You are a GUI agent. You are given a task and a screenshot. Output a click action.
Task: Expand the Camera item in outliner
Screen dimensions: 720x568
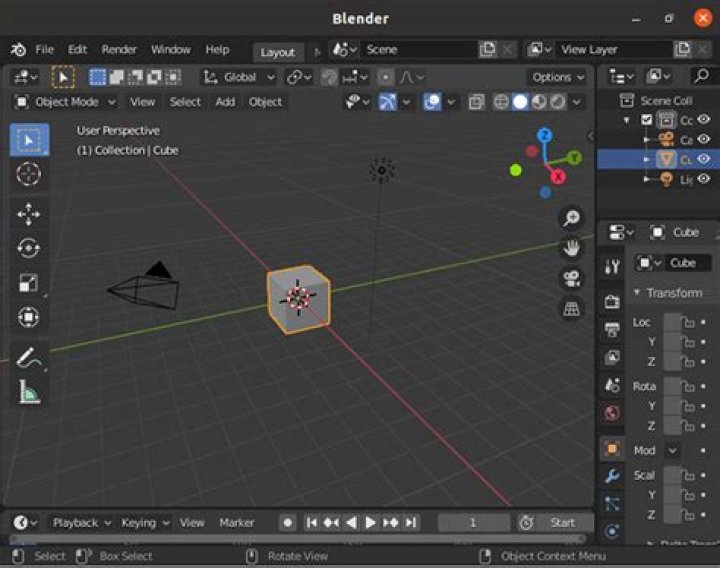pos(646,139)
